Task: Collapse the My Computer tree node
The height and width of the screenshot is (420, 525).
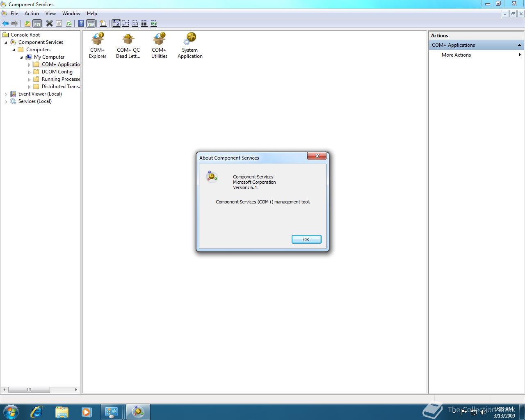Action: [x=21, y=57]
